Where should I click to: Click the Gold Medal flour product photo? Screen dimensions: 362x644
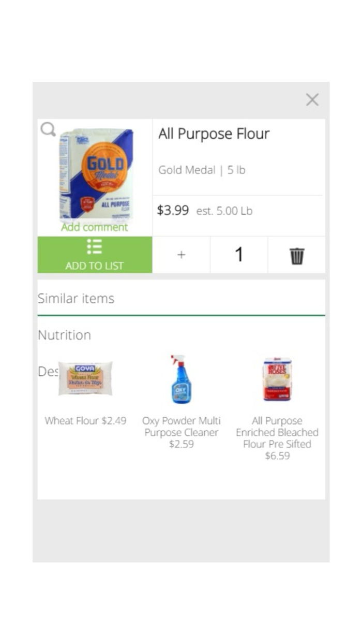point(95,174)
